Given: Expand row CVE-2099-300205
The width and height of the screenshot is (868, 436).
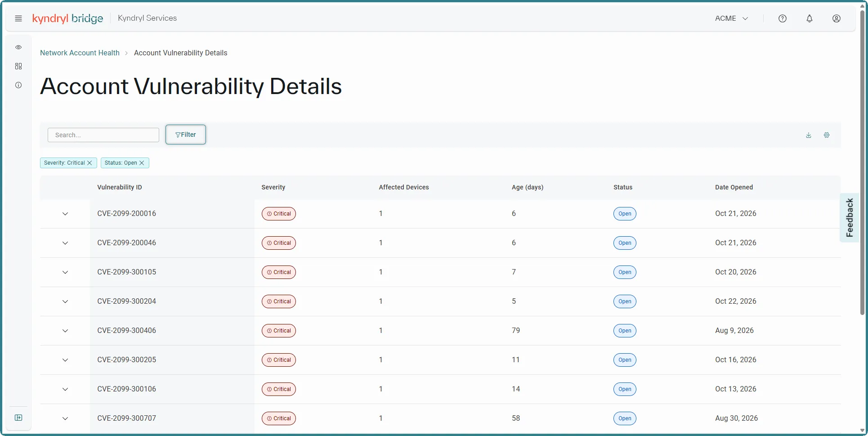Looking at the screenshot, I should pos(65,360).
